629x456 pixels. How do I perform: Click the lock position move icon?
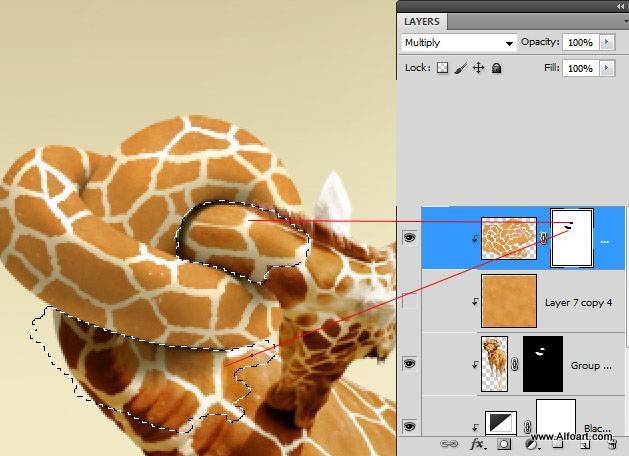coord(478,68)
